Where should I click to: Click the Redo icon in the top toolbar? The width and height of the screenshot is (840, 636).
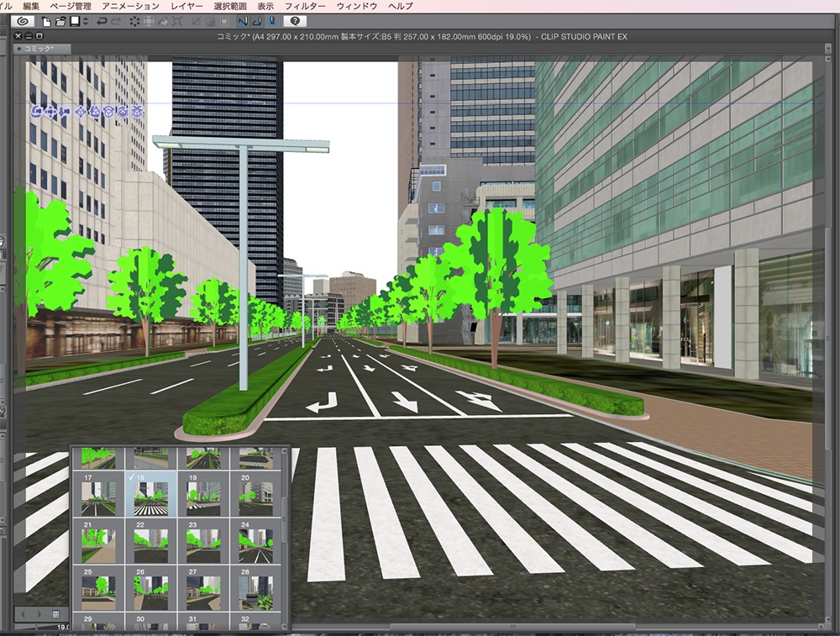point(117,20)
